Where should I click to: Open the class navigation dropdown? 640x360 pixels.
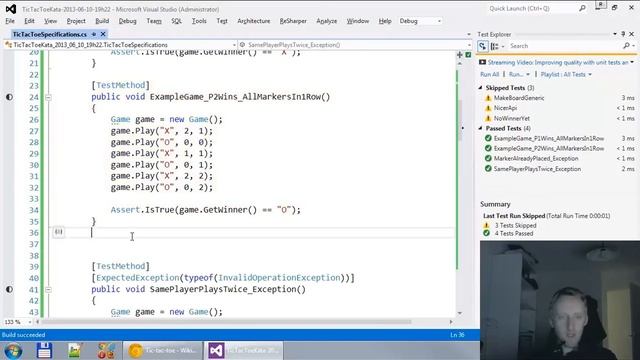pyautogui.click(x=120, y=45)
